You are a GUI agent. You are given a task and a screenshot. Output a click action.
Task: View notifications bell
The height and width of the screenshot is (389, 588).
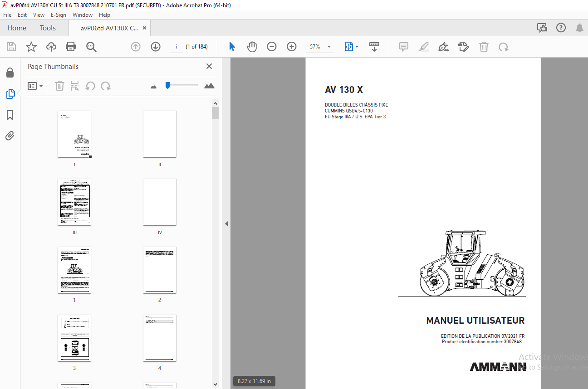[579, 28]
